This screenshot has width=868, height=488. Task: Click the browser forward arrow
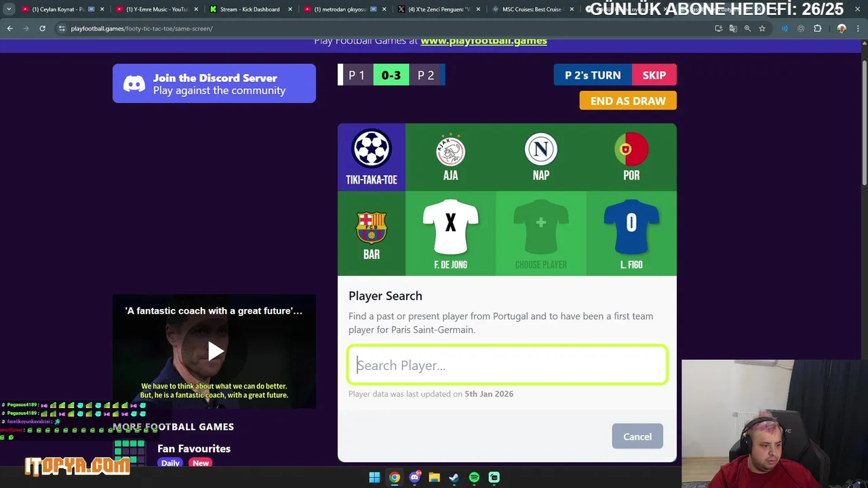click(26, 28)
